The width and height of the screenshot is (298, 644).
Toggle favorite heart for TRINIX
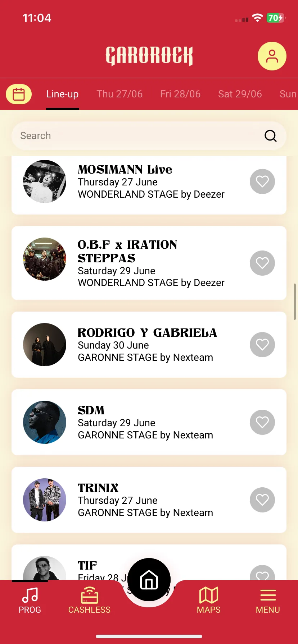[x=262, y=500]
